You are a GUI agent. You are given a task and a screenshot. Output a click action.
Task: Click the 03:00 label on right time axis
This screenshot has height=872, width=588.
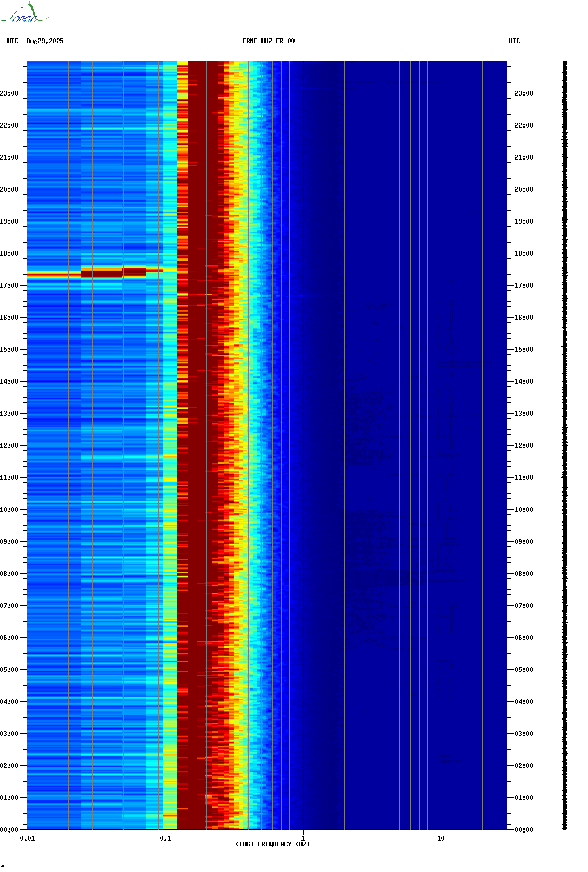[x=524, y=734]
